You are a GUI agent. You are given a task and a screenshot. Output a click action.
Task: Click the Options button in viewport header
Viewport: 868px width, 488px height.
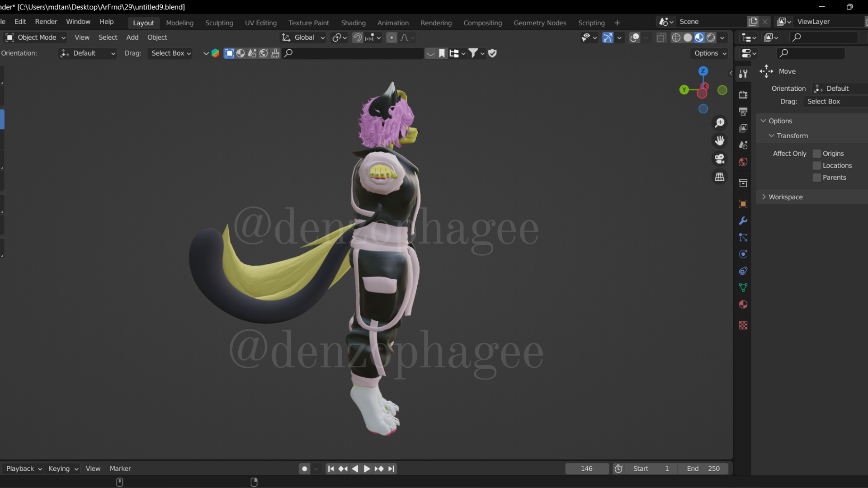click(x=710, y=53)
